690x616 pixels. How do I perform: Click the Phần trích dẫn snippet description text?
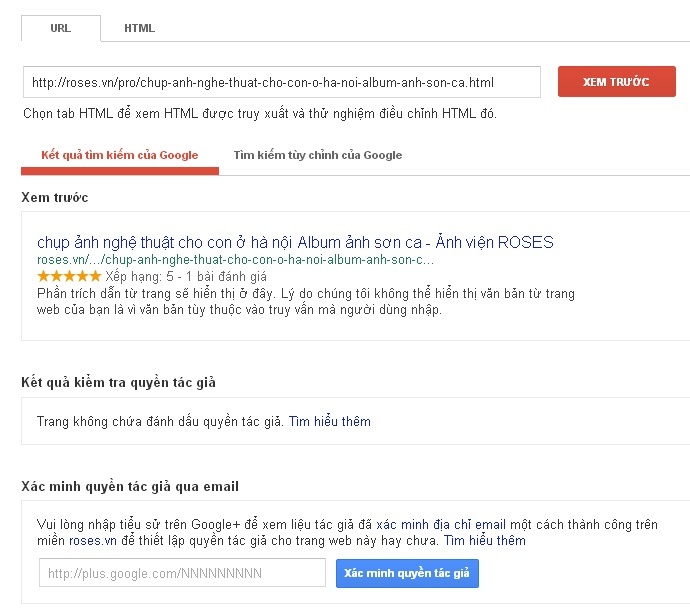click(306, 301)
